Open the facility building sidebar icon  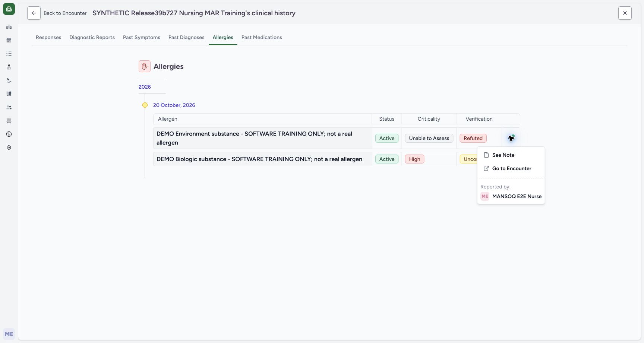tap(9, 27)
